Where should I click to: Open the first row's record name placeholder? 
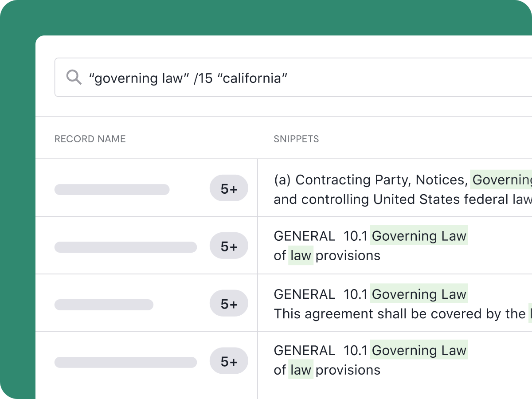(x=112, y=189)
